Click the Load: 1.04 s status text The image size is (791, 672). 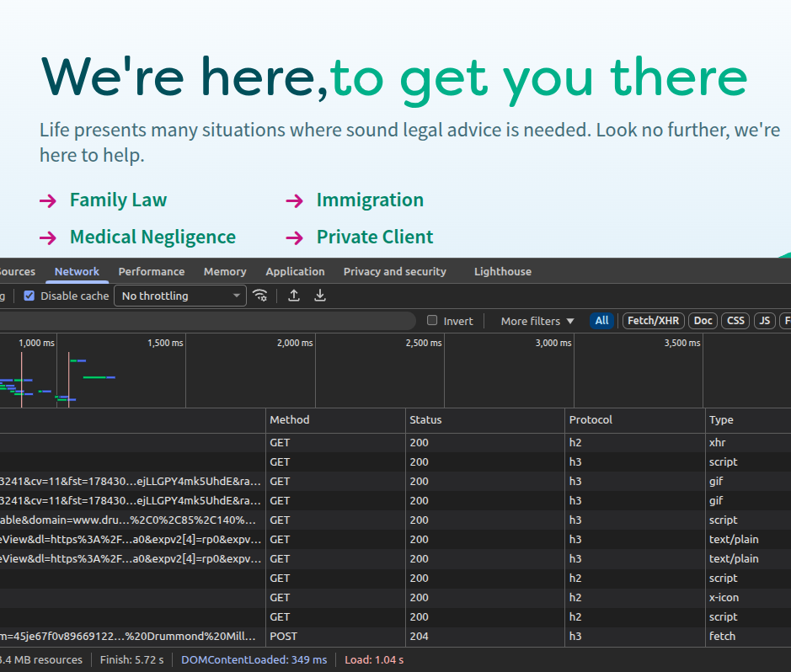(x=374, y=660)
